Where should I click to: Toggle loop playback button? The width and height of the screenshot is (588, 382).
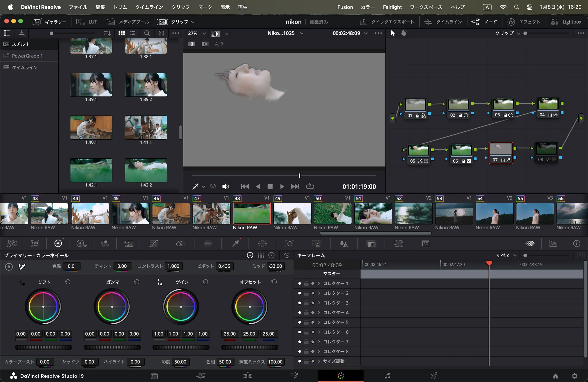(x=310, y=187)
